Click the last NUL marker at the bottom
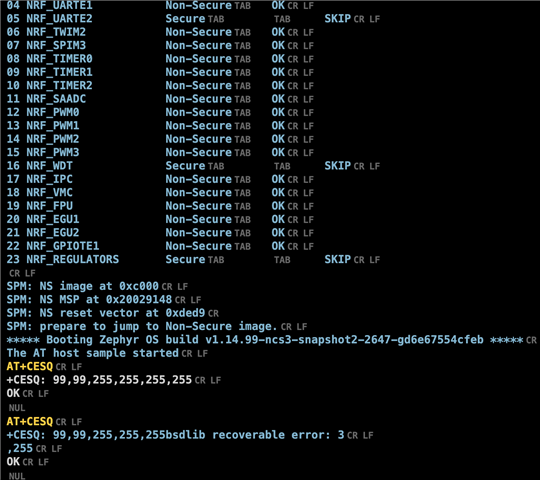Screen dimensions: 540x480 [x=17, y=476]
